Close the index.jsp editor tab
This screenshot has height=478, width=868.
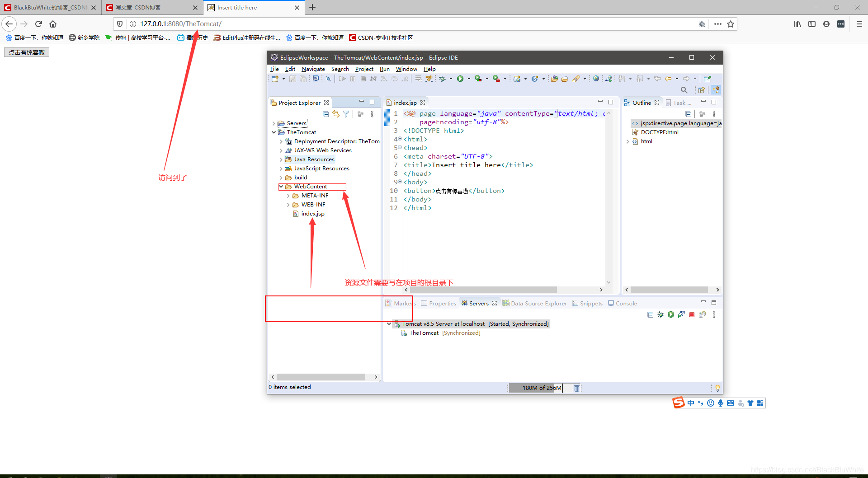click(x=423, y=103)
